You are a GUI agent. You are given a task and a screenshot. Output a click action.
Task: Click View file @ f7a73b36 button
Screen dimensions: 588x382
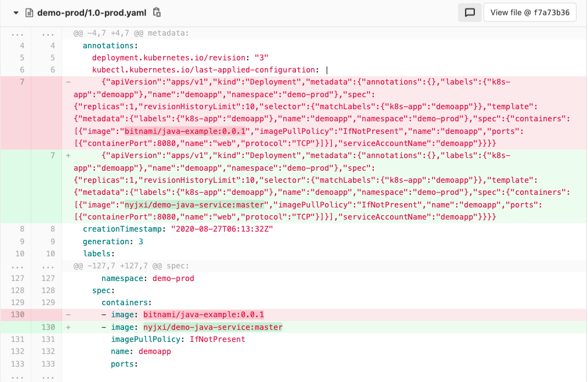pos(529,13)
